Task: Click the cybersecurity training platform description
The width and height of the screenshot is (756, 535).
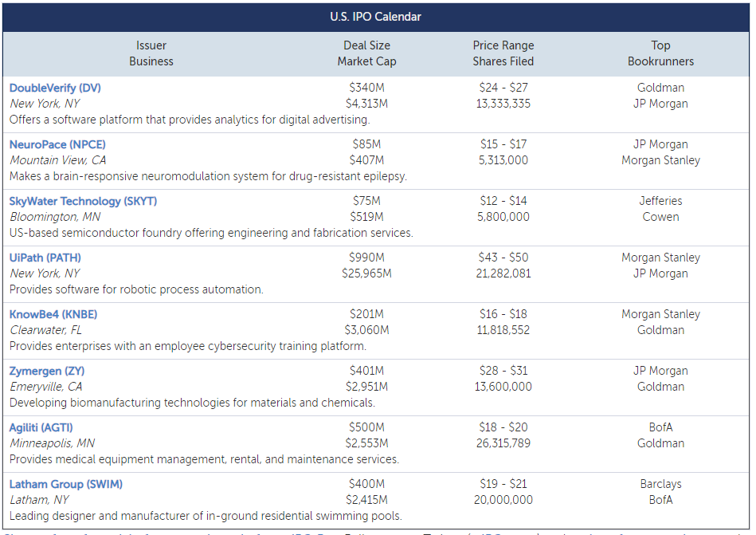Action: coord(188,346)
